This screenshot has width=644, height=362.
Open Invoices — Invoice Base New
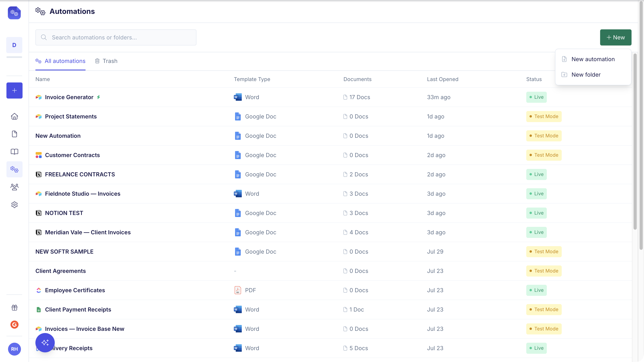tap(85, 329)
